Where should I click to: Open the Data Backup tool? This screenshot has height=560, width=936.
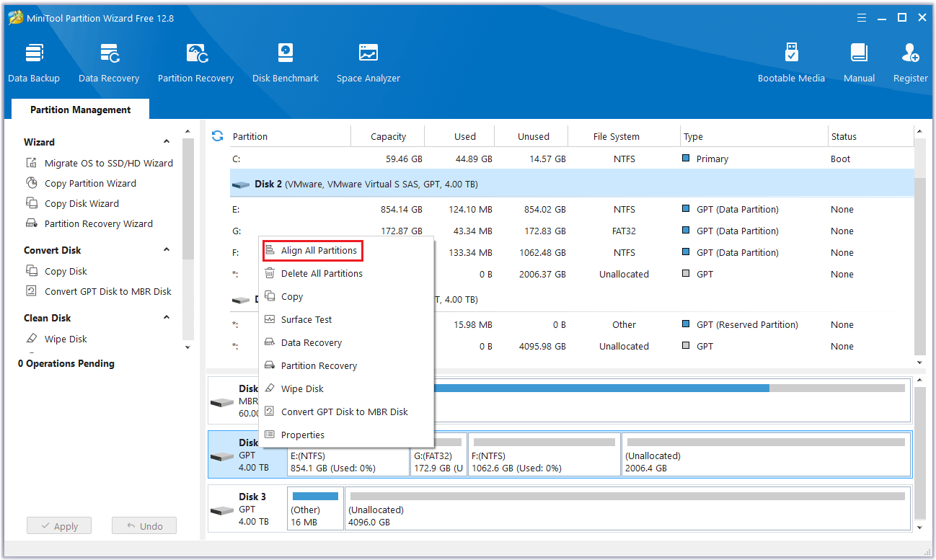click(34, 63)
